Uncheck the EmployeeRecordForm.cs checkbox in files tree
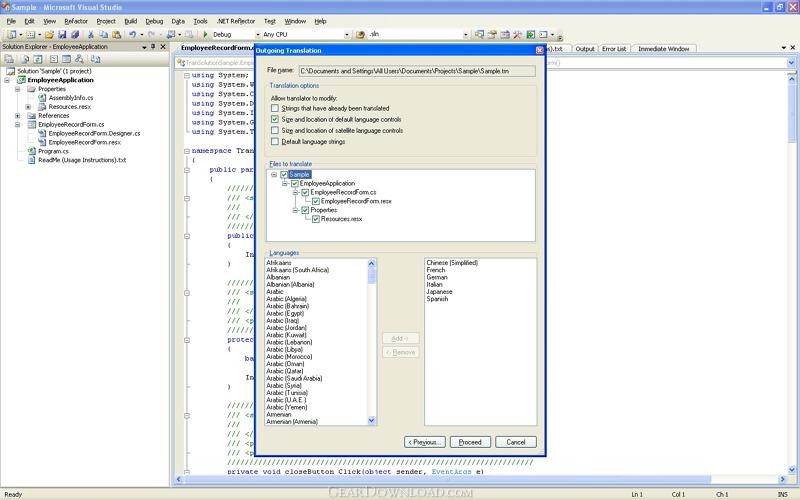 [305, 192]
